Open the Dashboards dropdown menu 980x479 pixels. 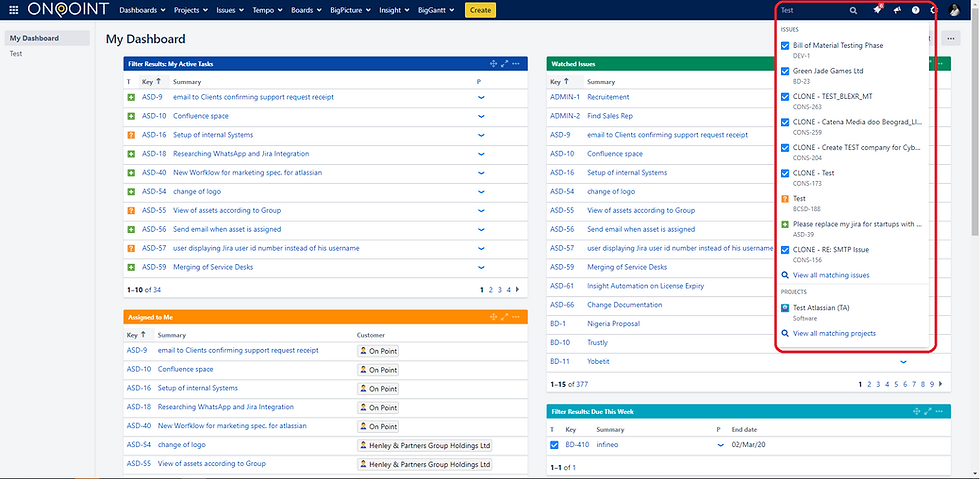pos(142,10)
